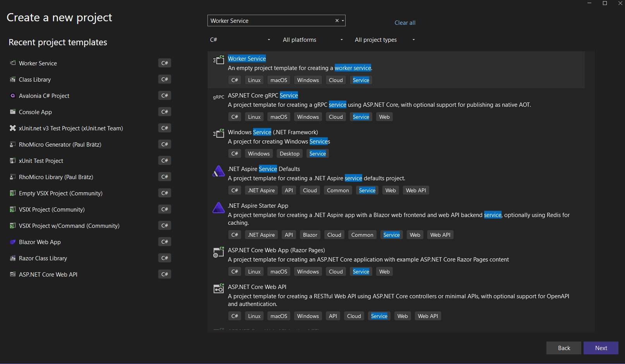Screen dimensions: 625x364
Task: Click the ASP.NET Core Web API recent template icon
Action: click(13, 274)
